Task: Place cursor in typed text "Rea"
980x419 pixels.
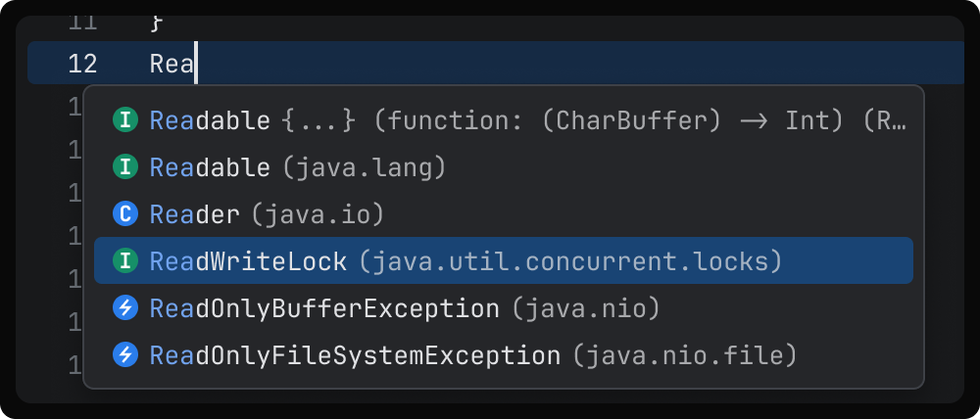Action: (172, 65)
